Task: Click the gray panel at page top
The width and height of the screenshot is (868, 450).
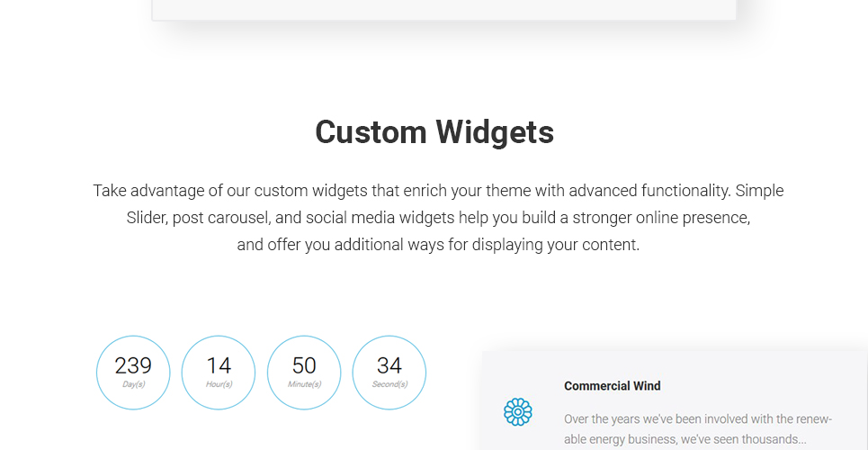Action: (x=444, y=9)
